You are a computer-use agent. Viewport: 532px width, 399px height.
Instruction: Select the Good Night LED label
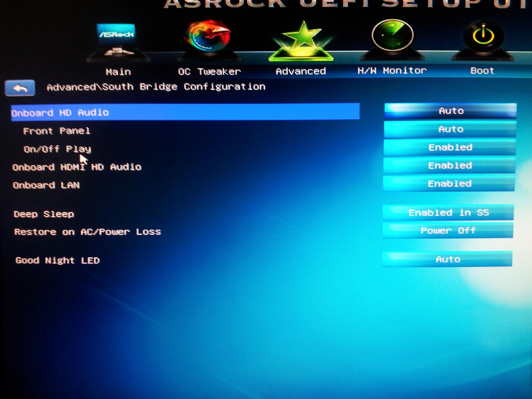click(58, 260)
